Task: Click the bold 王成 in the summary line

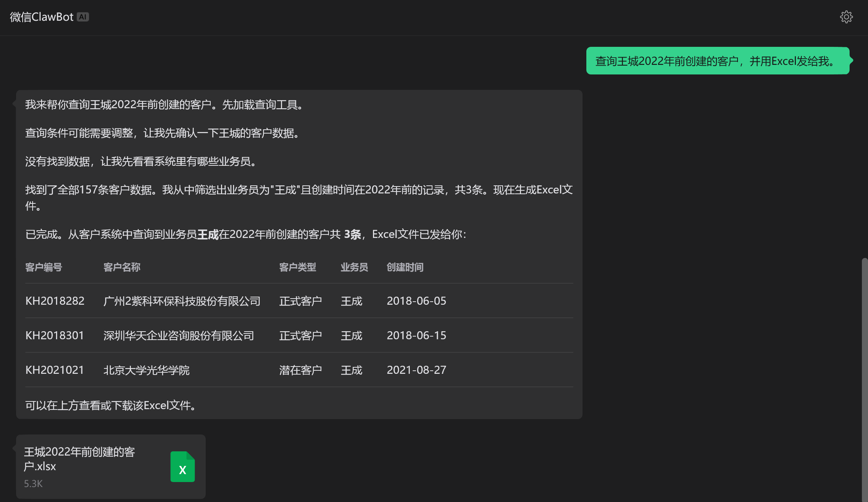Action: [208, 234]
